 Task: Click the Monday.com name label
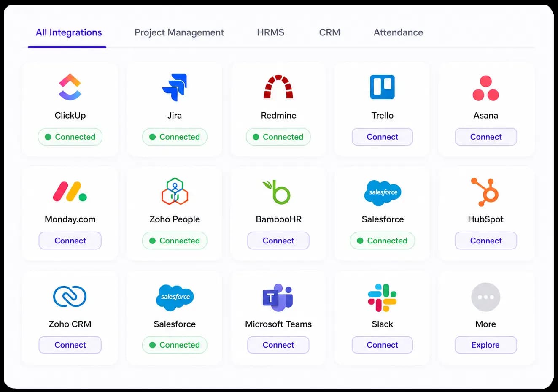[x=70, y=219]
